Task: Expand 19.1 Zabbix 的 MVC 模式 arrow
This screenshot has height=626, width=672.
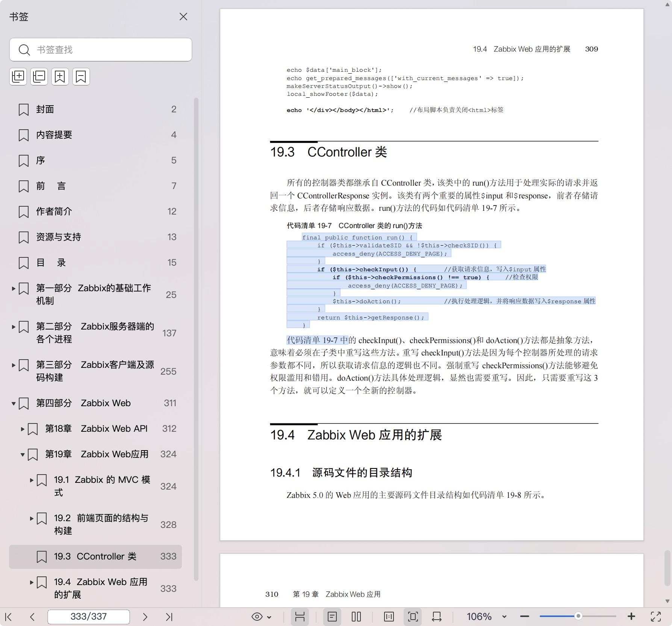Action: (32, 480)
